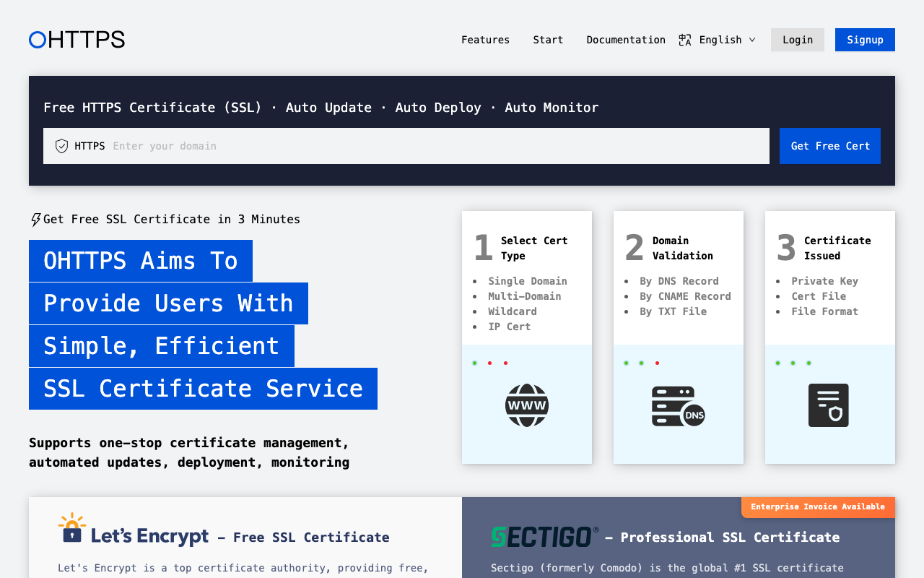Click the Enterprise Invoice Available badge
This screenshot has height=578, width=924.
(818, 507)
